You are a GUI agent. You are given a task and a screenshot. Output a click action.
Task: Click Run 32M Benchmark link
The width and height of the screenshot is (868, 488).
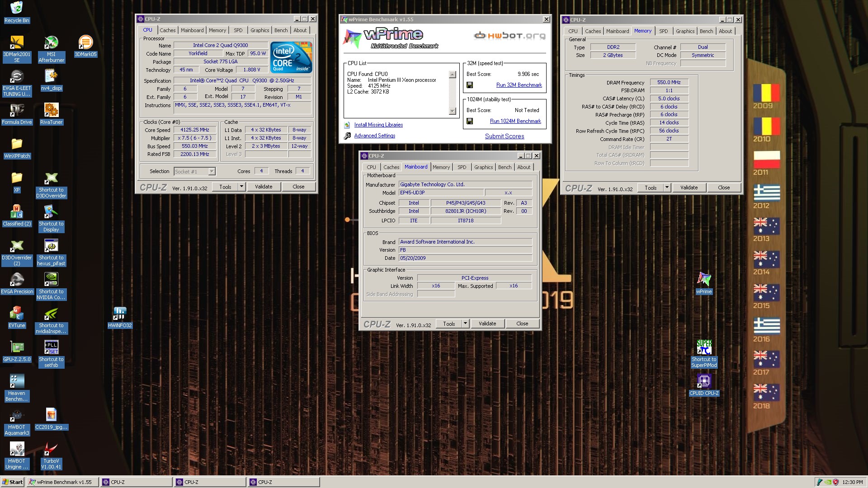(x=519, y=85)
